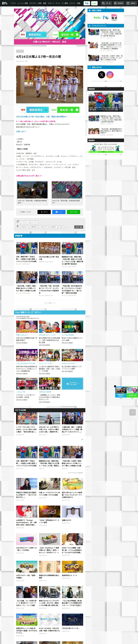Select the COWCOW tag
The height and width of the screenshot is (644, 138).
tap(43, 227)
